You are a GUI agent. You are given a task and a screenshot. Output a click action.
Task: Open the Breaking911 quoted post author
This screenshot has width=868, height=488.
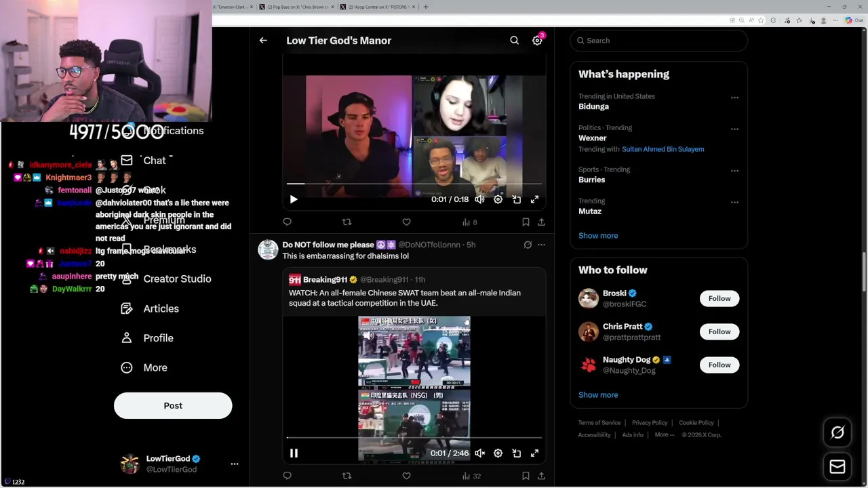[x=324, y=279]
